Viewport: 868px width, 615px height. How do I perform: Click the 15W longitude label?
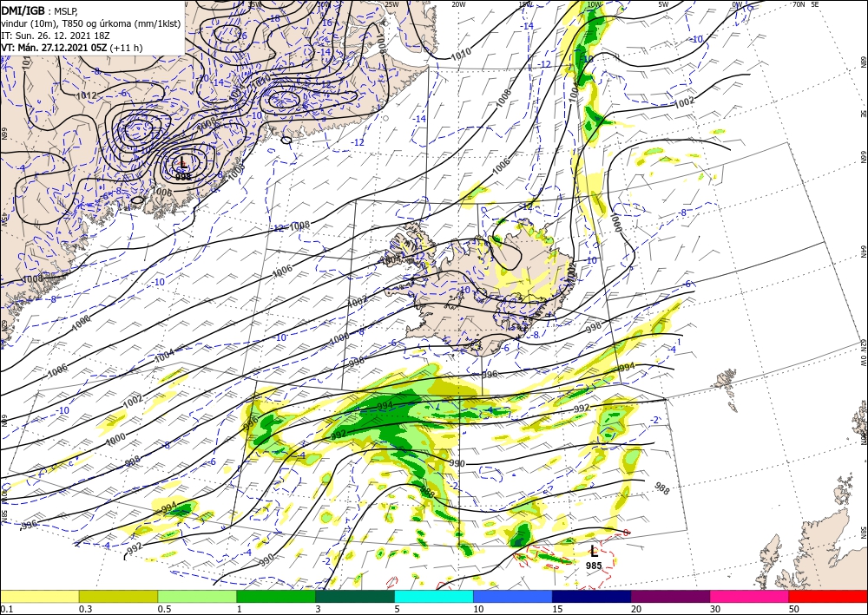(526, 4)
